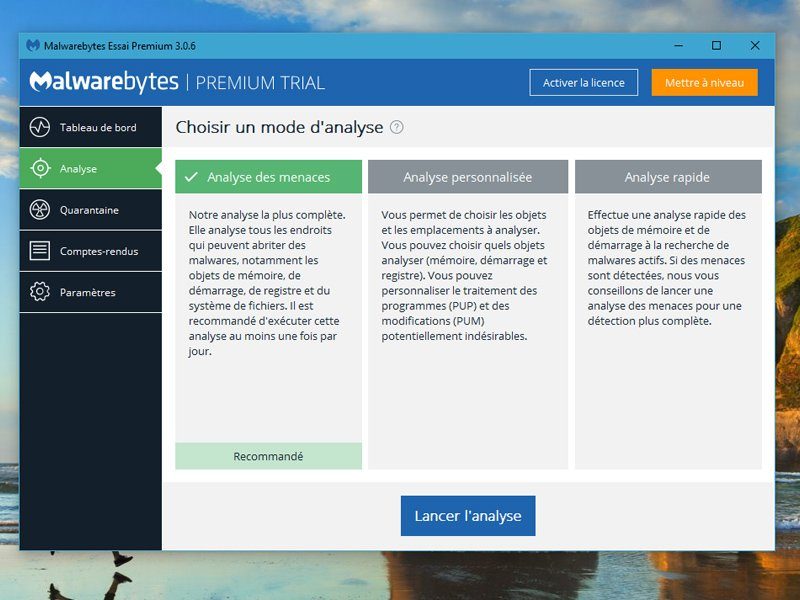Go to the Analyse section
800x600 pixels.
(91, 168)
